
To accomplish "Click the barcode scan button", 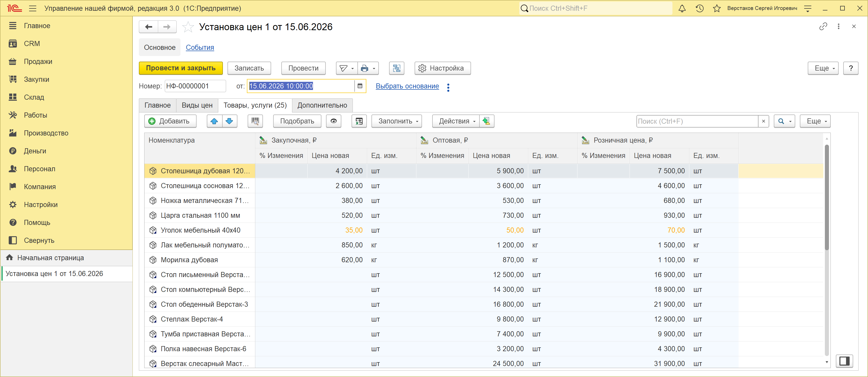I will tap(255, 121).
